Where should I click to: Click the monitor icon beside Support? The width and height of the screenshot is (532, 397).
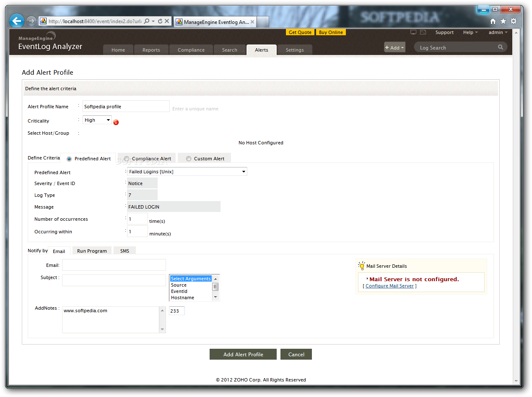click(413, 32)
